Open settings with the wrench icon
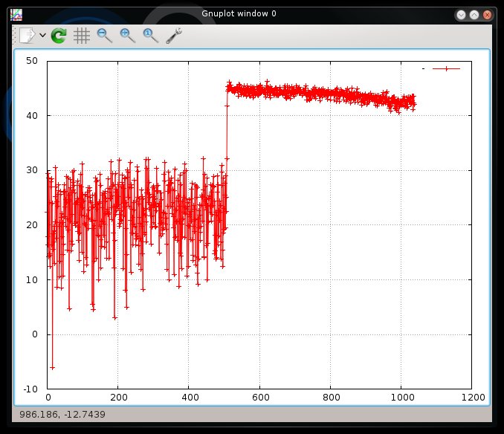 pyautogui.click(x=174, y=35)
